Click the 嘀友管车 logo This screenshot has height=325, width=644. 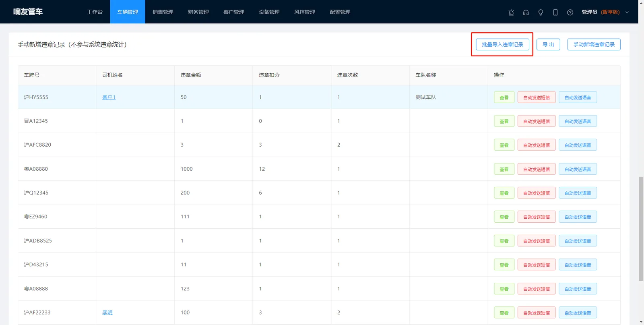pyautogui.click(x=28, y=12)
